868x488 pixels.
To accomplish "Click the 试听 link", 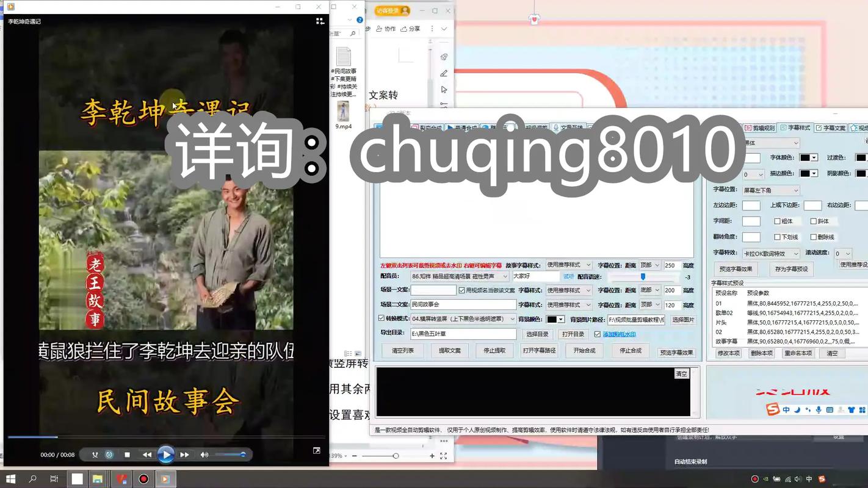I will [568, 276].
